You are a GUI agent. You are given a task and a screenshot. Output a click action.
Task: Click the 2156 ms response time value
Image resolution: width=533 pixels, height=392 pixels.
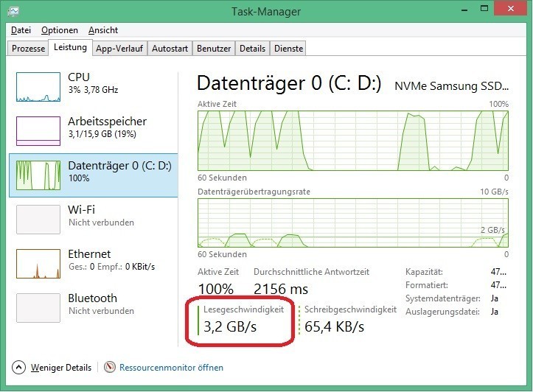(281, 289)
